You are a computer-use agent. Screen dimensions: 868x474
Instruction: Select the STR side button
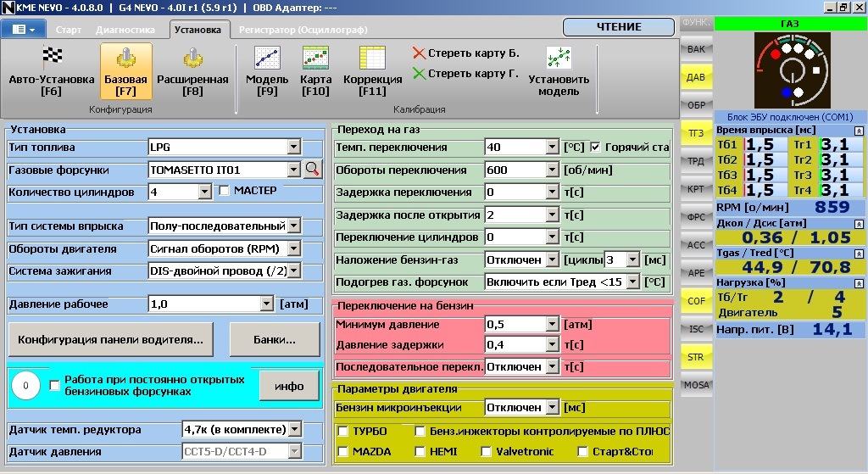click(x=696, y=357)
